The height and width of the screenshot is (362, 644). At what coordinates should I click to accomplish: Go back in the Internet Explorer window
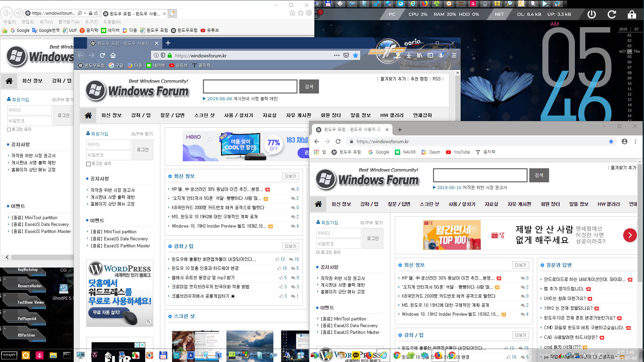[7, 13]
